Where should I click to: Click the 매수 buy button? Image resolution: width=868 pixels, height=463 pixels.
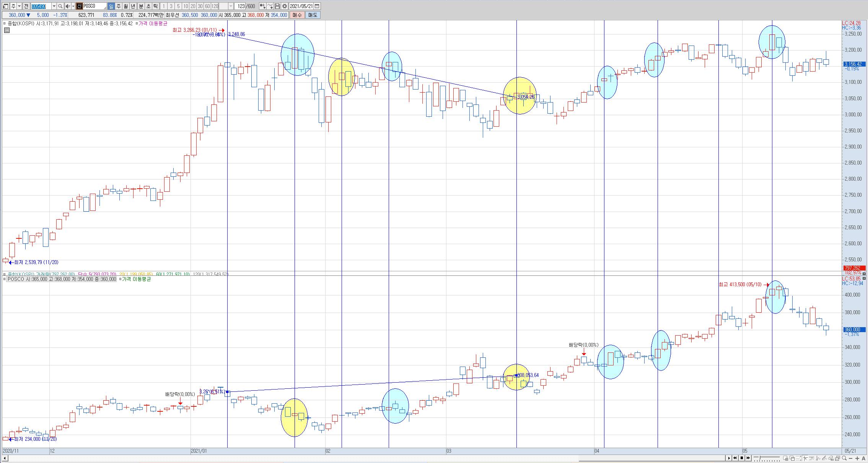pos(297,15)
